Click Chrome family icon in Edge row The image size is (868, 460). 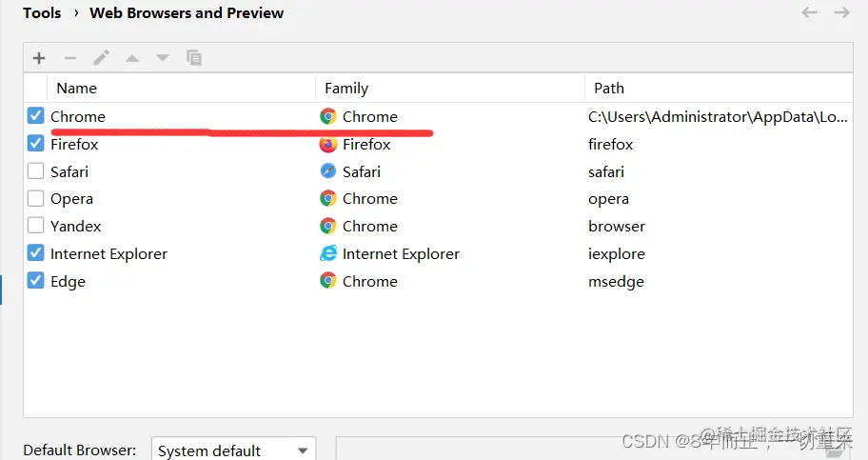328,281
